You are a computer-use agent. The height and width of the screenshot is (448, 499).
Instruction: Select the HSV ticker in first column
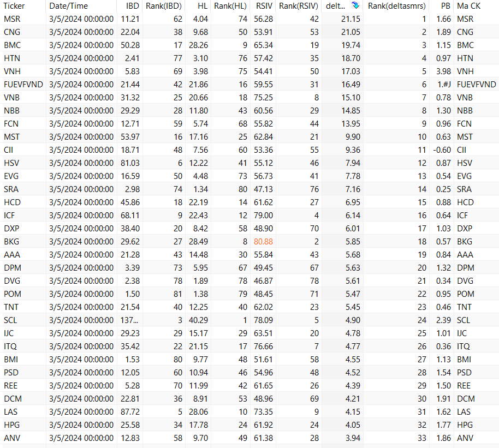(11, 163)
